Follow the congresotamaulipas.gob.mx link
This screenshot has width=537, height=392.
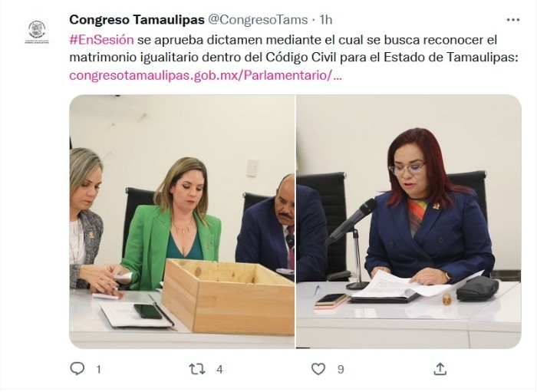206,75
